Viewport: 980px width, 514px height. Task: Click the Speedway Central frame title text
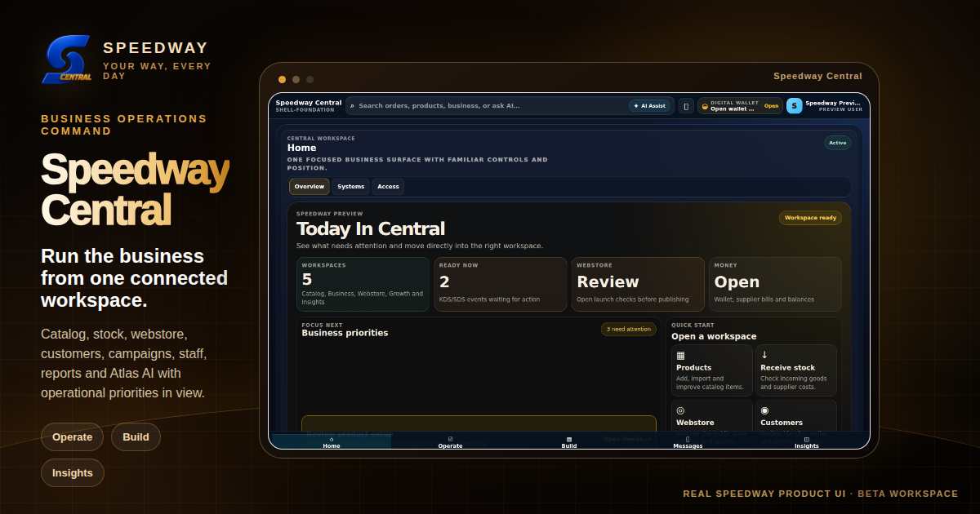[817, 76]
